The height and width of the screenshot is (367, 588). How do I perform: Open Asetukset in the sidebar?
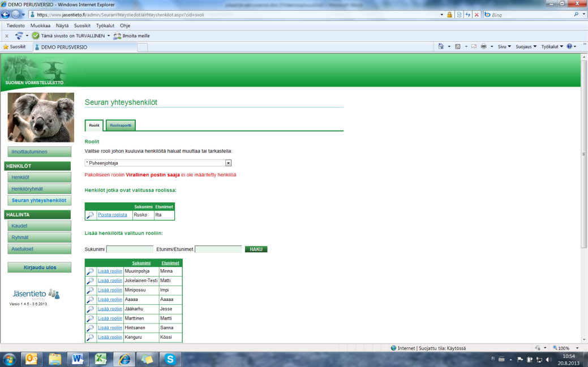[40, 249]
